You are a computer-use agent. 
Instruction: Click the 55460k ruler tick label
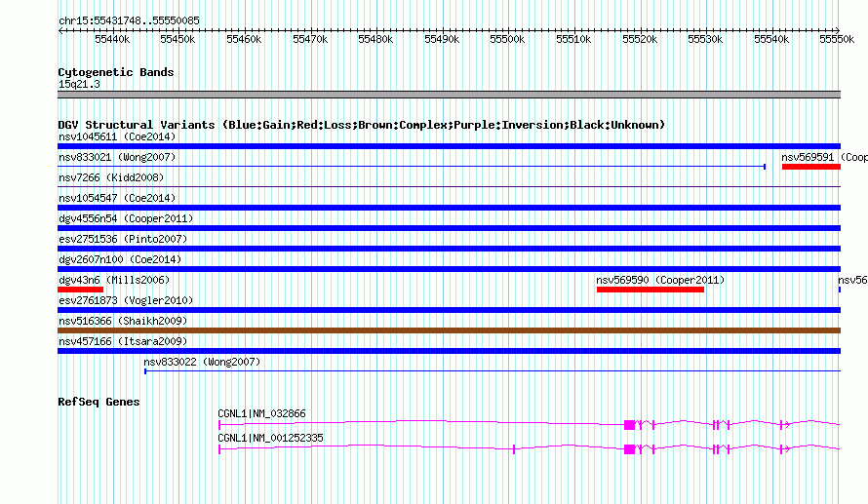click(244, 39)
